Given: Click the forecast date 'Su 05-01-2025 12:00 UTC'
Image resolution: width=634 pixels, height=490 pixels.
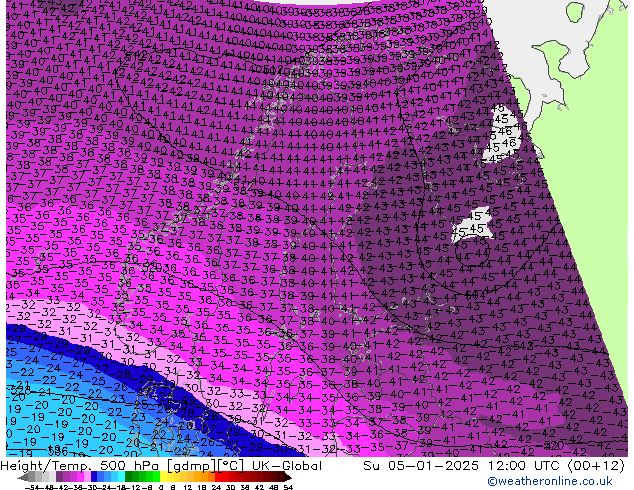Looking at the screenshot, I should 463,466.
